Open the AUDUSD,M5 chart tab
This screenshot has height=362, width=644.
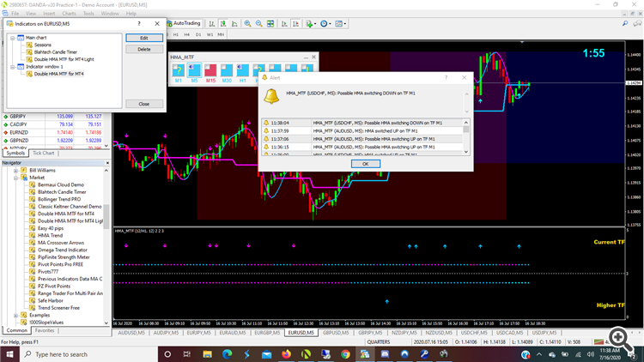131,333
